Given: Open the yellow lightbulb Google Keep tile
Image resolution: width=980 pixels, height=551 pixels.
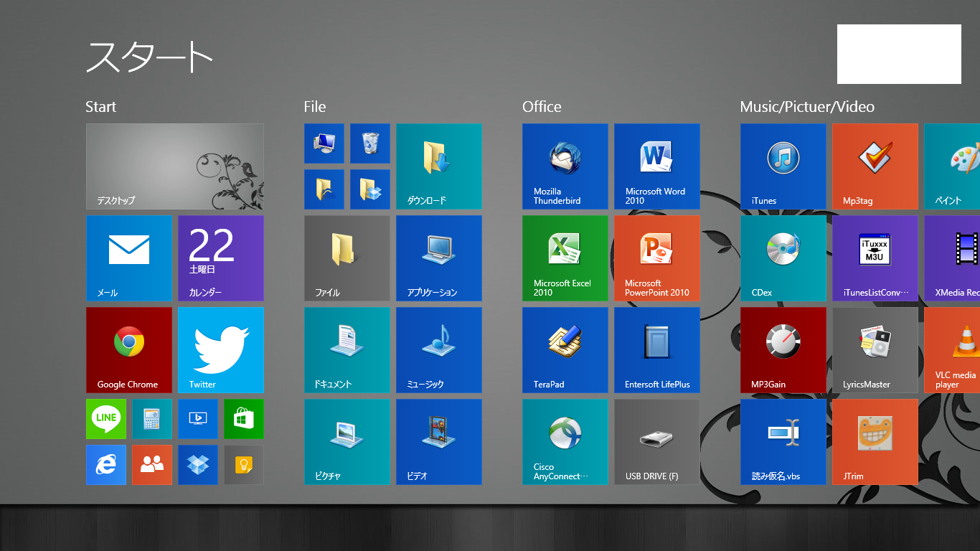Looking at the screenshot, I should 244,465.
